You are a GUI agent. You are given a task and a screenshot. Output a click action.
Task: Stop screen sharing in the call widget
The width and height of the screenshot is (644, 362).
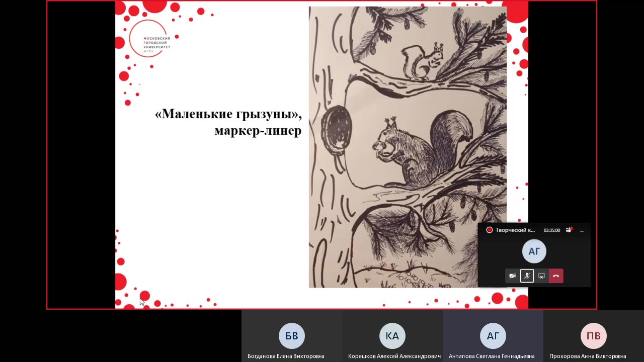tap(541, 276)
